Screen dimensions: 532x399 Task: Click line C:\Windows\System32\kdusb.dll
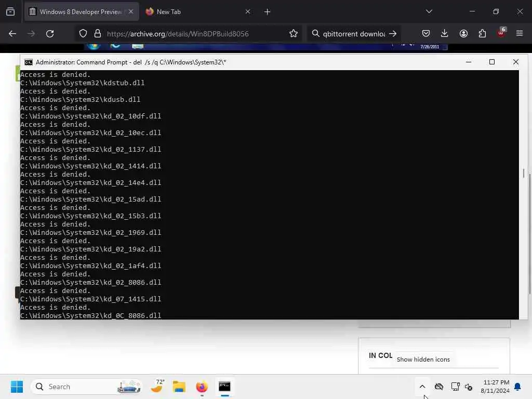pos(80,99)
